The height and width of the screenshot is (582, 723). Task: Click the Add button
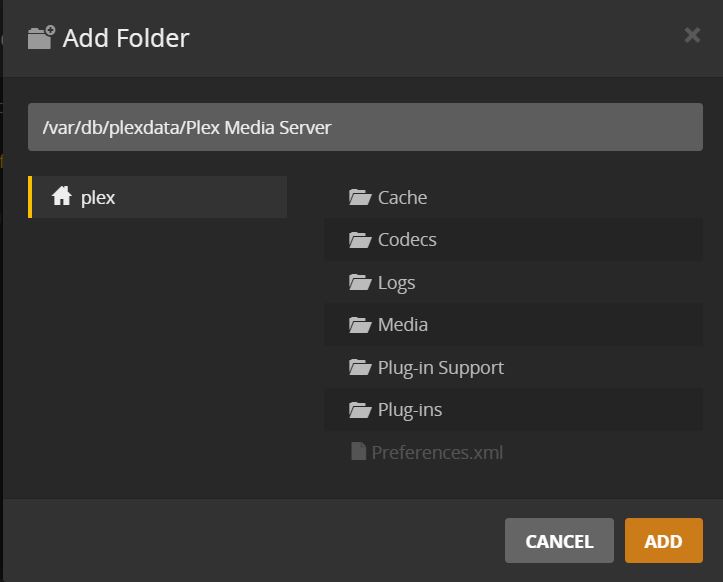664,540
